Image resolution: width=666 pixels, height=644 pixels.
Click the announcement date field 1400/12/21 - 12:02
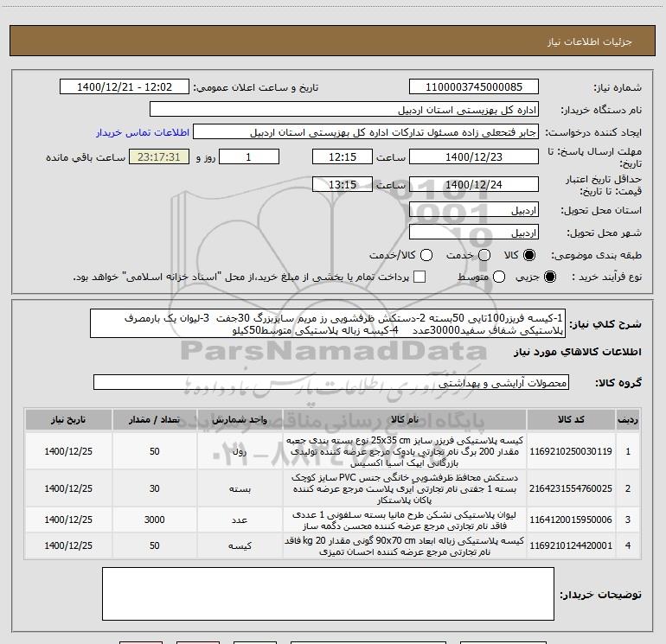point(125,87)
